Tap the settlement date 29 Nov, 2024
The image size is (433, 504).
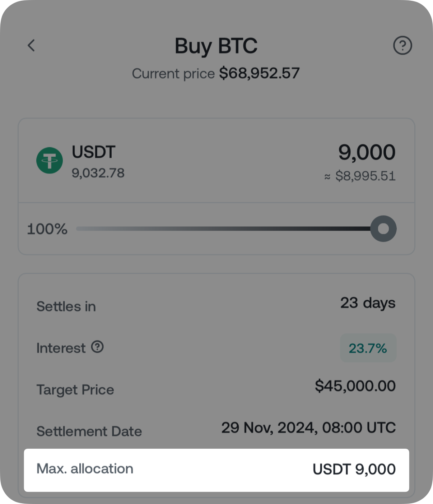tap(308, 427)
